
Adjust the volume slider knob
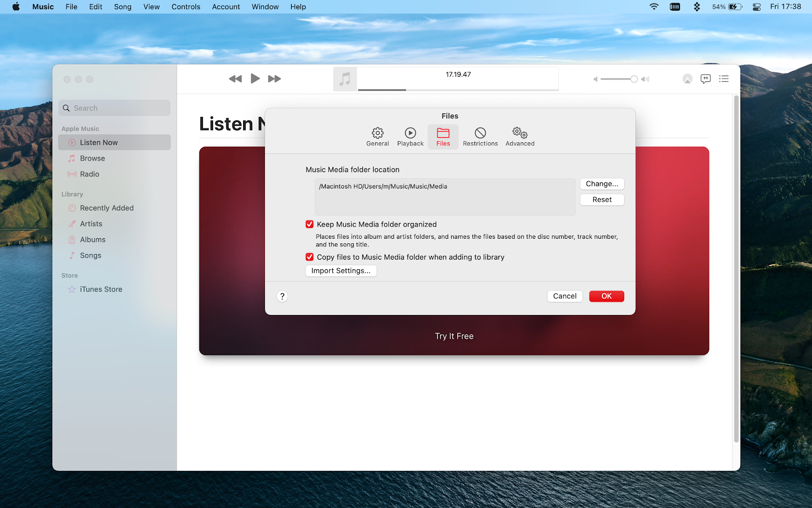coord(634,79)
